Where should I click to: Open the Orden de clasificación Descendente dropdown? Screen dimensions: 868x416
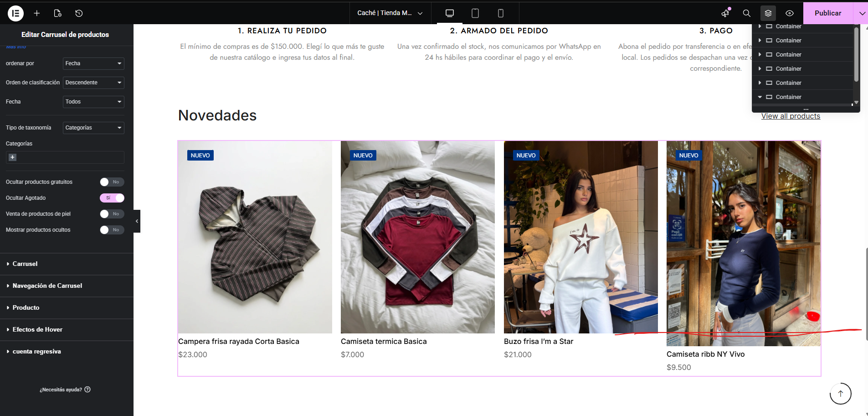pos(93,83)
